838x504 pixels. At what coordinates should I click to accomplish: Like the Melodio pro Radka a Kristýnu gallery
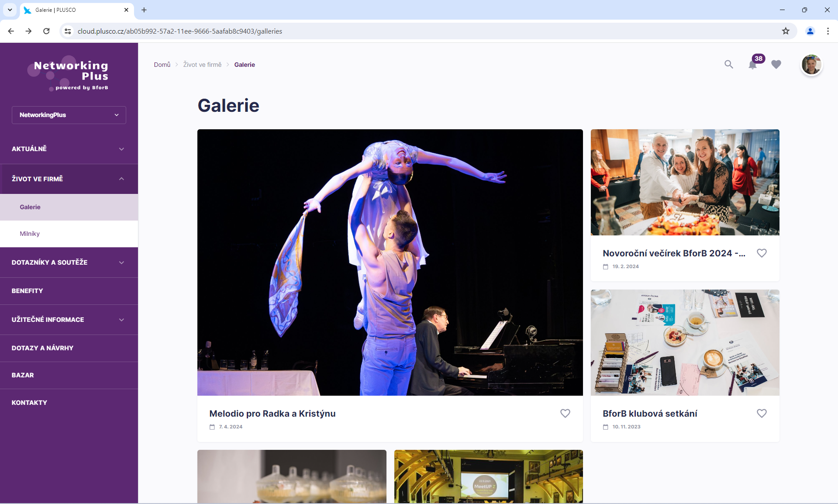[x=565, y=413]
